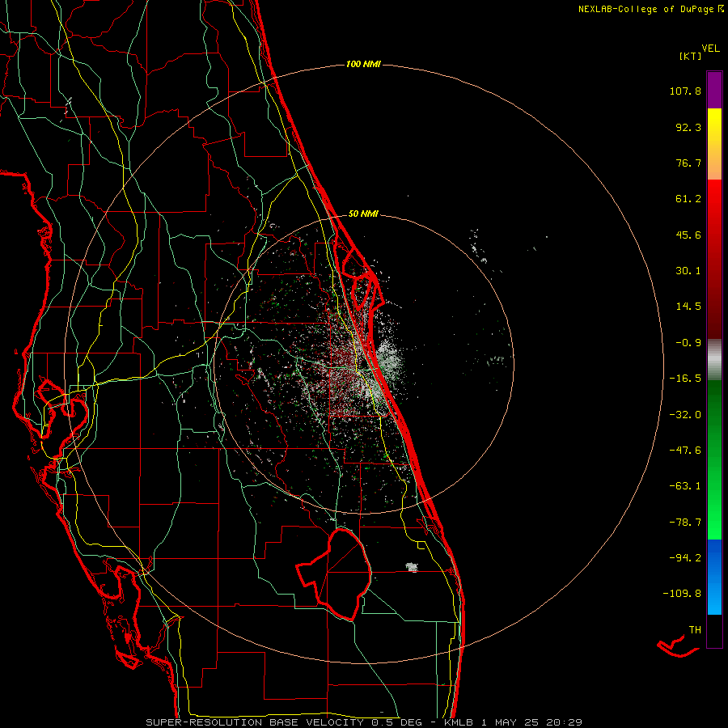Click the 92.3 legend value
Screen dimensions: 728x728
[688, 127]
